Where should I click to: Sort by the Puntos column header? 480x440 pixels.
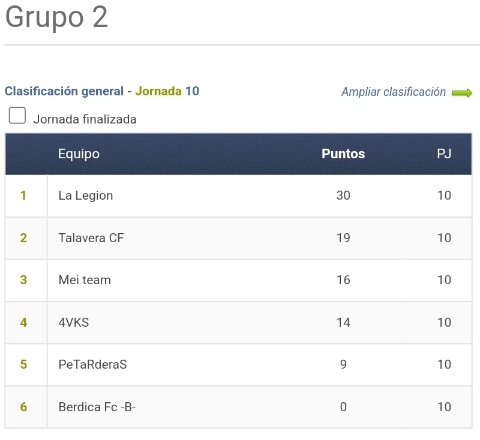tap(343, 154)
